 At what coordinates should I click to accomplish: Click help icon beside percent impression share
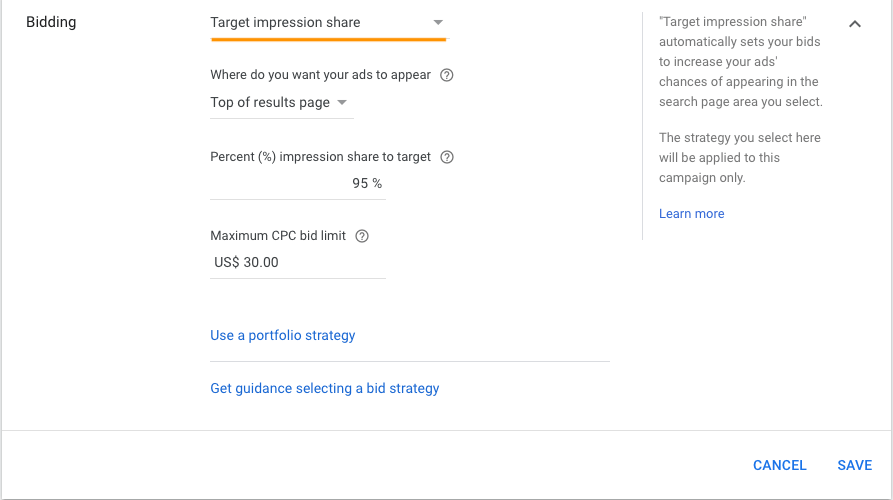click(x=447, y=157)
